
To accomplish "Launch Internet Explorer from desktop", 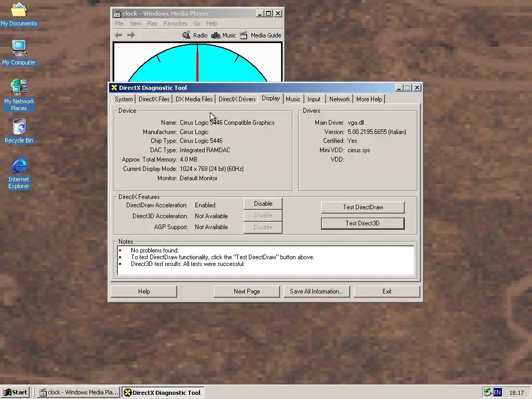I will pos(19,174).
